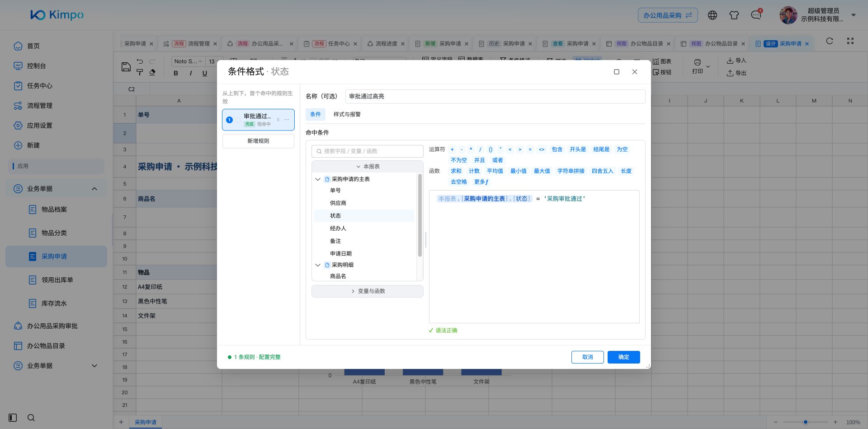868x429 pixels.
Task: Click the 取消 button
Action: click(588, 357)
